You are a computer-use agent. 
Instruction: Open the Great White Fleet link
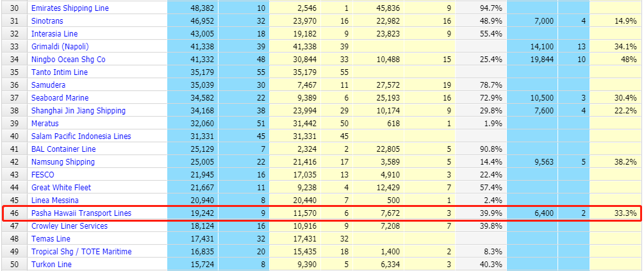[62, 187]
